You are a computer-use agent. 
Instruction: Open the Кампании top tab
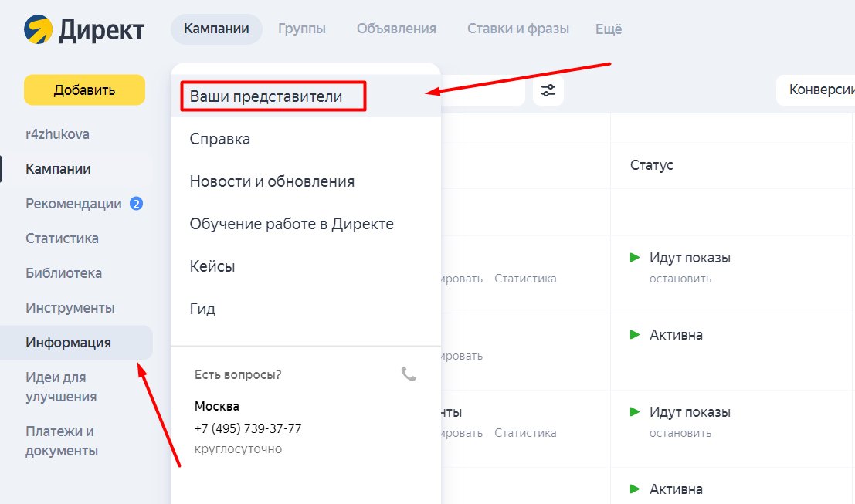click(216, 29)
